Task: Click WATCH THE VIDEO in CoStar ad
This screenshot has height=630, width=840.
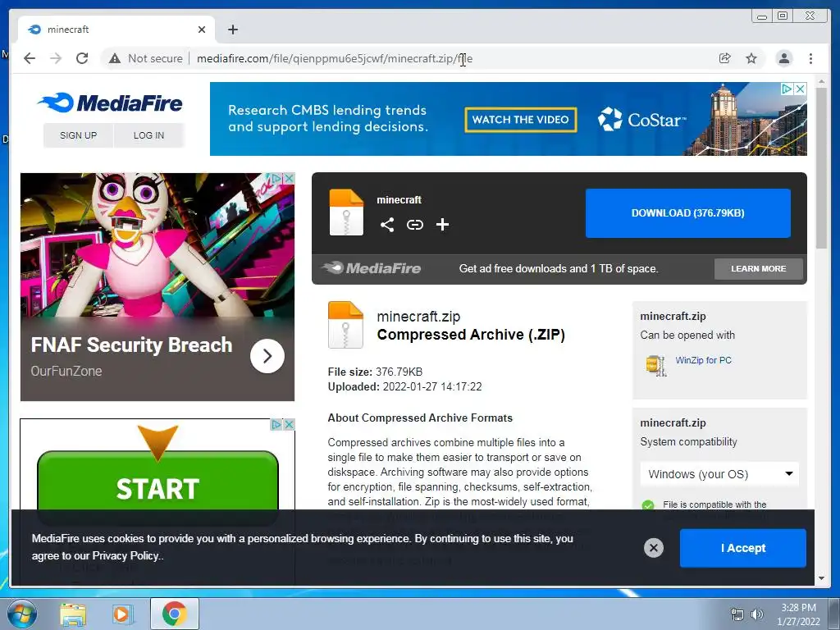Action: (520, 120)
